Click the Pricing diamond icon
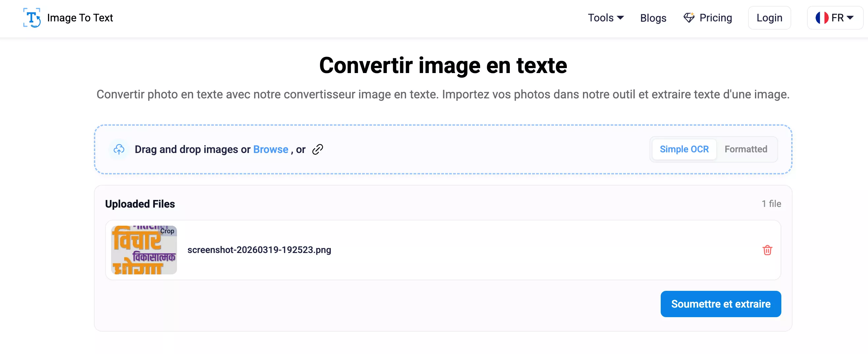Image resolution: width=868 pixels, height=354 pixels. (x=688, y=17)
